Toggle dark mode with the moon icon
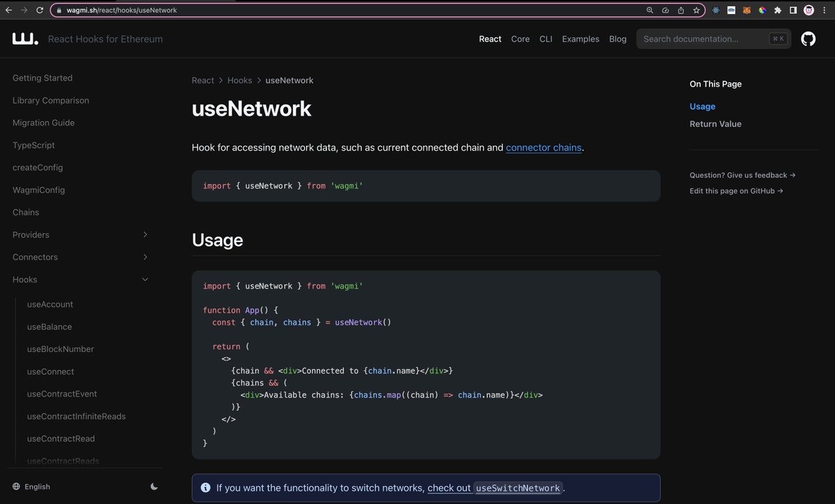Image resolution: width=835 pixels, height=504 pixels. coord(154,487)
